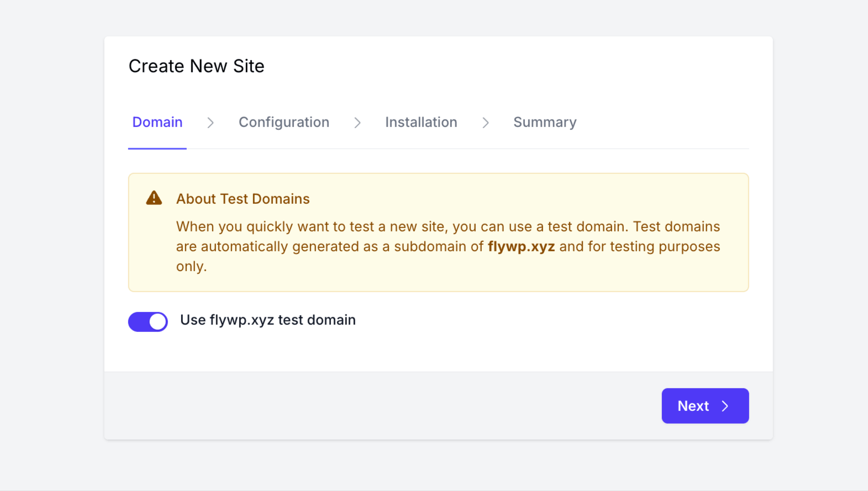The height and width of the screenshot is (491, 868).
Task: Go to the Installation step
Action: [x=421, y=122]
